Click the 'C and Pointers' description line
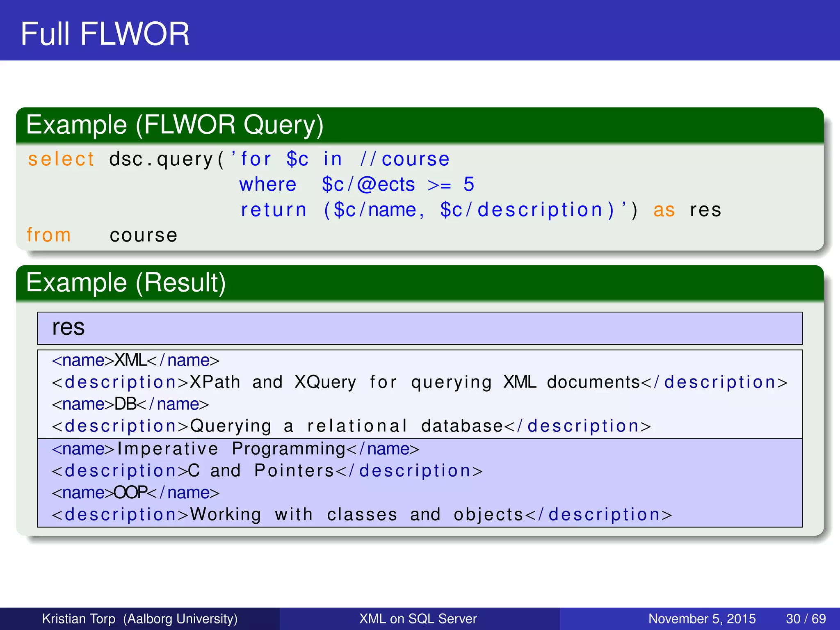Viewport: 840px width, 630px height. tap(267, 471)
